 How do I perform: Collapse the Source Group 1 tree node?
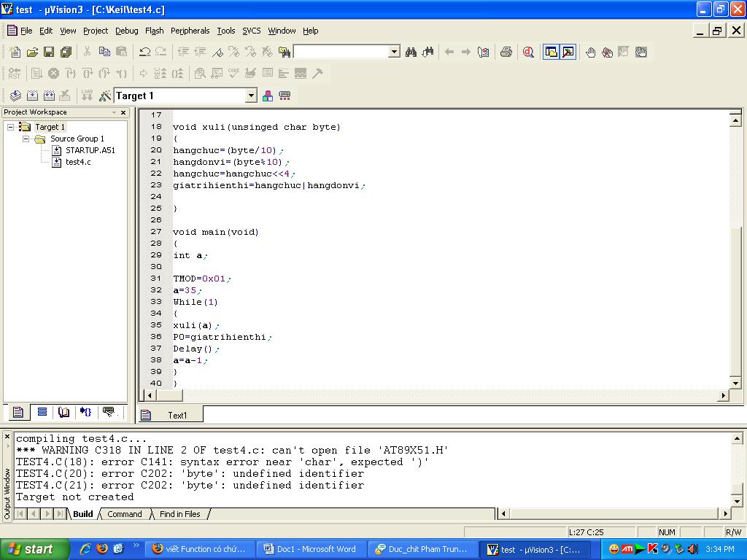coord(26,139)
